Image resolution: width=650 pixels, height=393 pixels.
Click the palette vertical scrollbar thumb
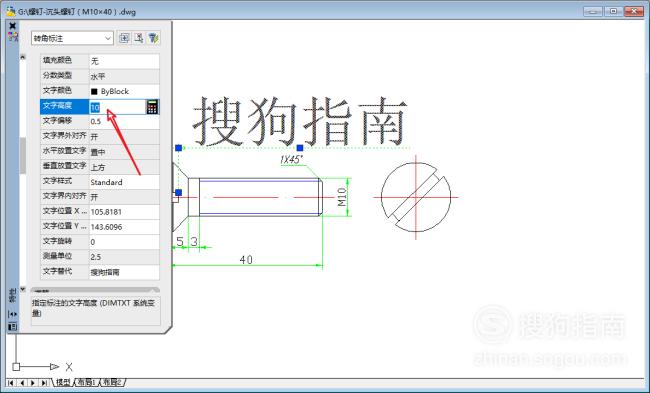(x=23, y=155)
